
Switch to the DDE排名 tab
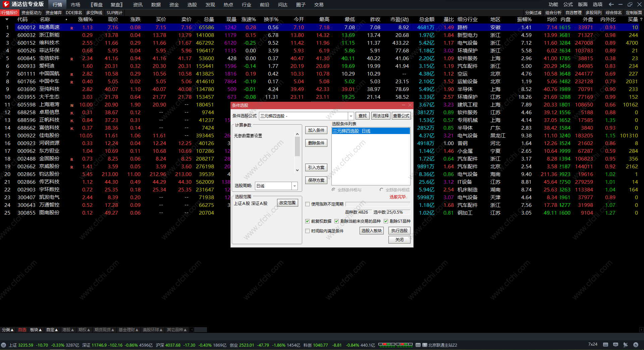click(x=74, y=13)
